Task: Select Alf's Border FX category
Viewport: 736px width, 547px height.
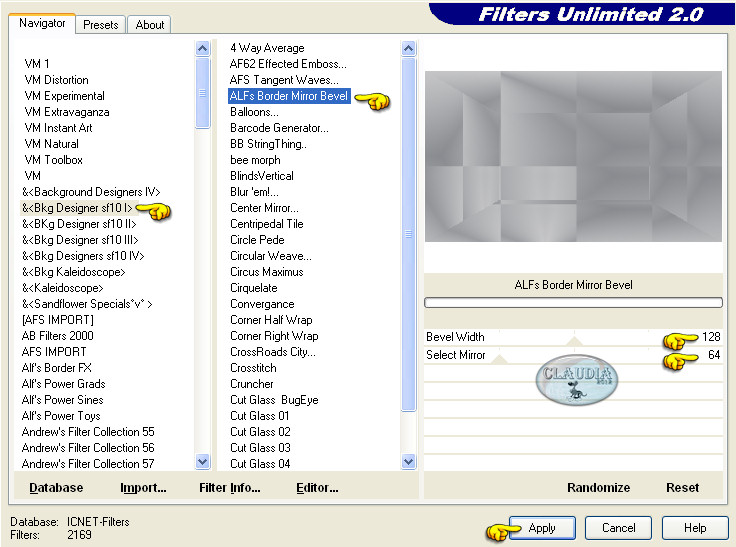Action: (56, 368)
